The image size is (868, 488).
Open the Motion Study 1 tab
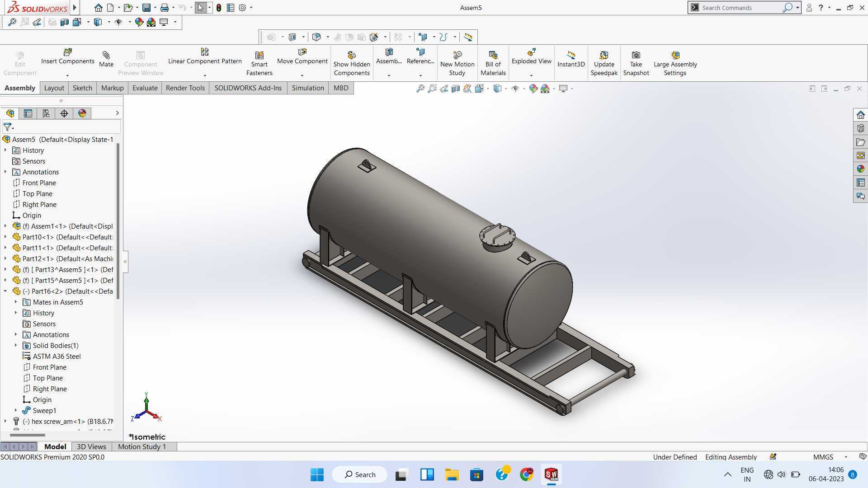pyautogui.click(x=142, y=446)
